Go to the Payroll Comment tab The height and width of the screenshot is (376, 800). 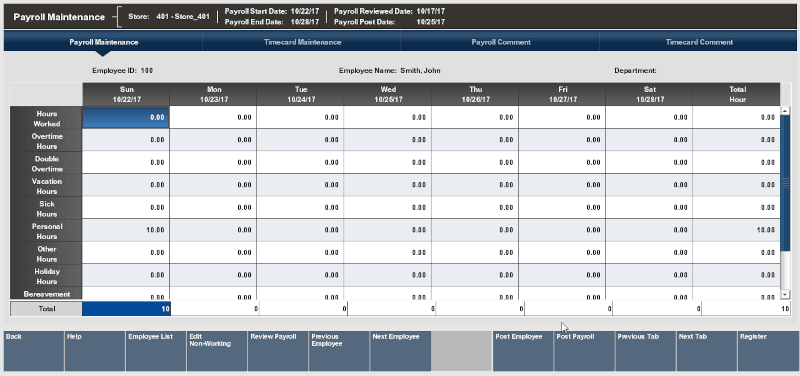pos(501,42)
